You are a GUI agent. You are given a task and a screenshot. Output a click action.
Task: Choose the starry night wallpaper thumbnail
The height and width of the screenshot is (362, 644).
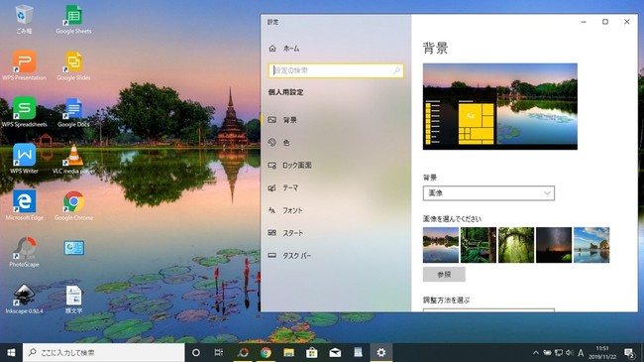554,245
